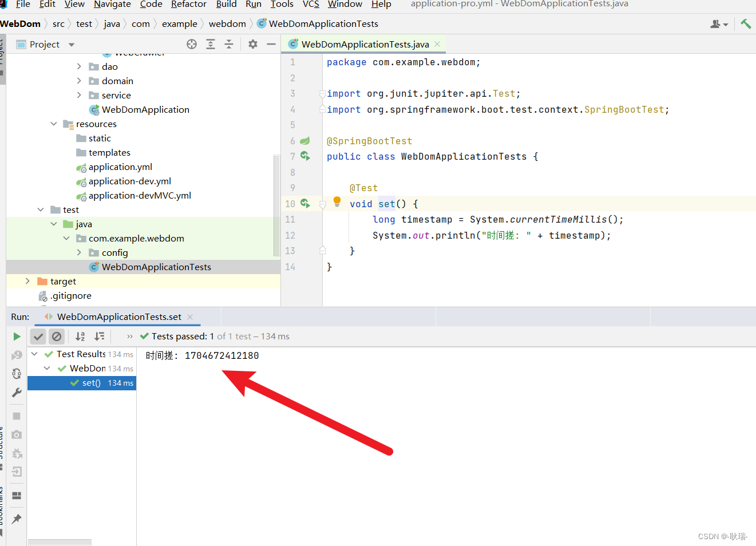
Task: Open the Tools menu
Action: point(282,4)
